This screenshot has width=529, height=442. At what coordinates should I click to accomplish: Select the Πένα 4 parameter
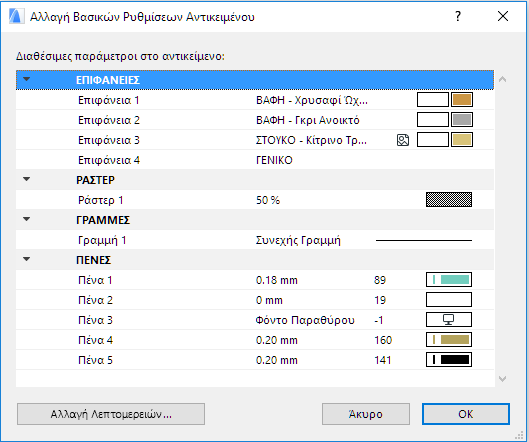click(x=255, y=340)
